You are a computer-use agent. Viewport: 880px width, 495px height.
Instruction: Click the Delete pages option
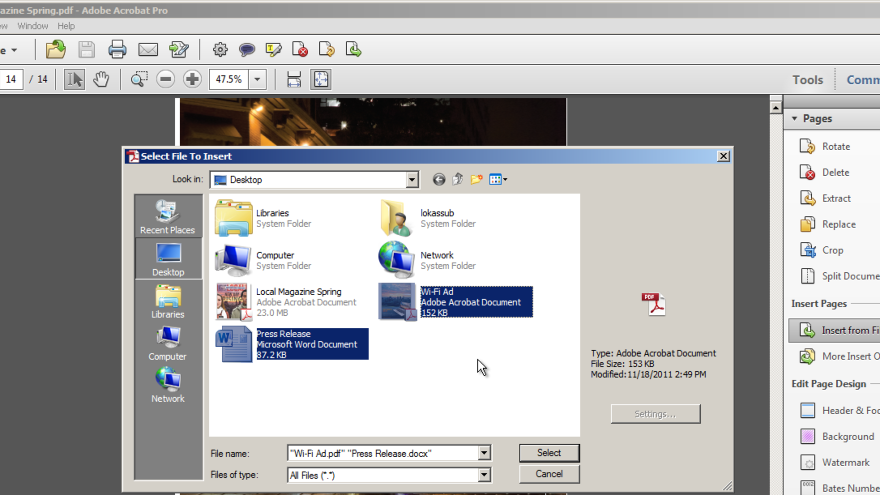824,172
